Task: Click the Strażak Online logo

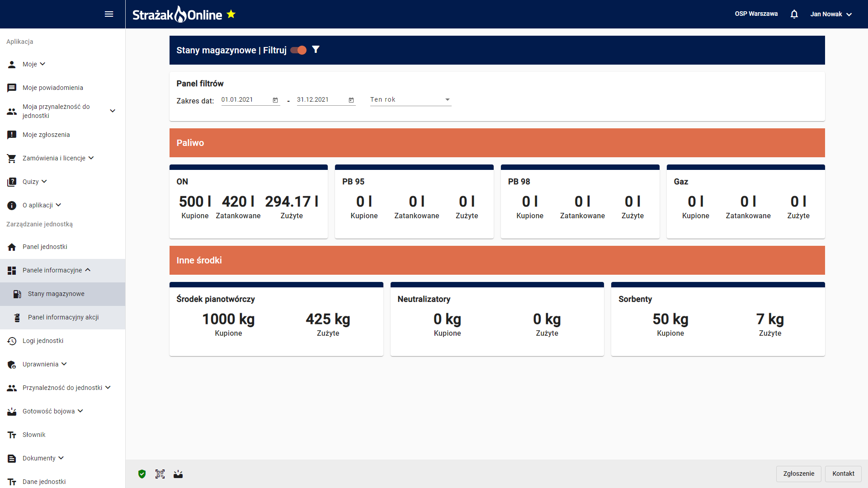Action: click(177, 14)
